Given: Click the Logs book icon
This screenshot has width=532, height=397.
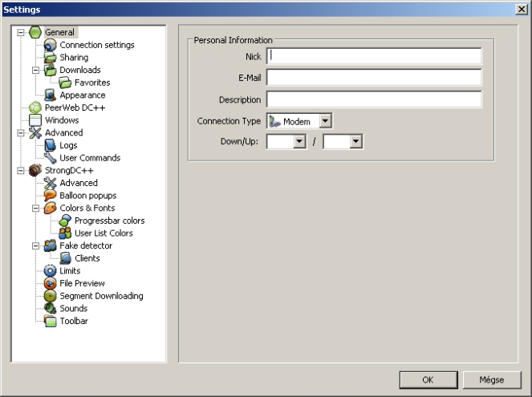Looking at the screenshot, I should (x=51, y=145).
